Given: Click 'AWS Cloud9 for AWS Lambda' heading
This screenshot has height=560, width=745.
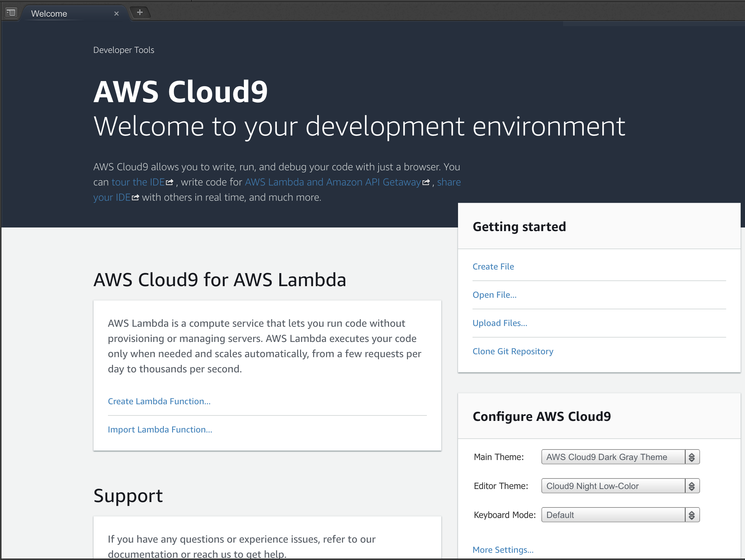Looking at the screenshot, I should (220, 280).
